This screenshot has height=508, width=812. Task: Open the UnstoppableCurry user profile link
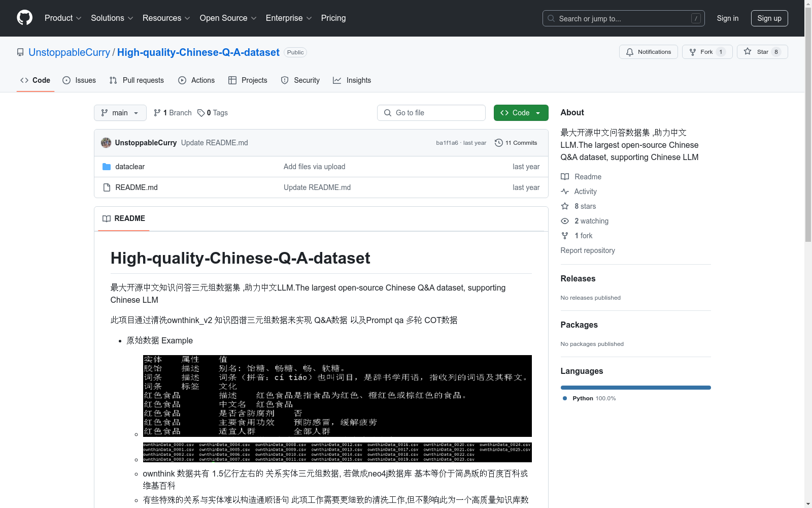[69, 52]
